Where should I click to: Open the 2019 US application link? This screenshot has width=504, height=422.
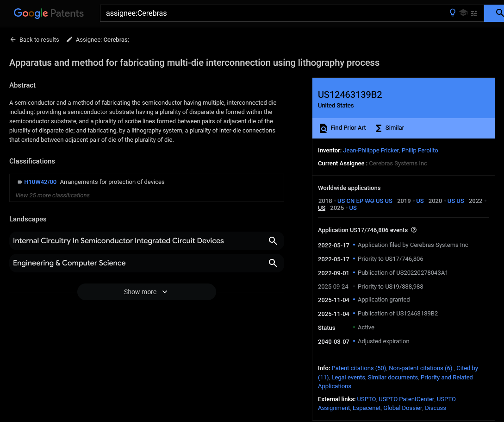[x=420, y=201]
